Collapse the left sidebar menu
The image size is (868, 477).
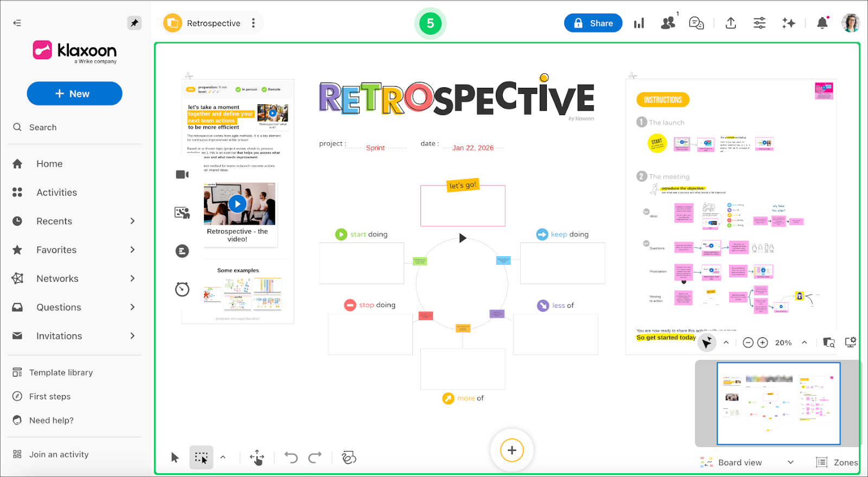pos(17,23)
